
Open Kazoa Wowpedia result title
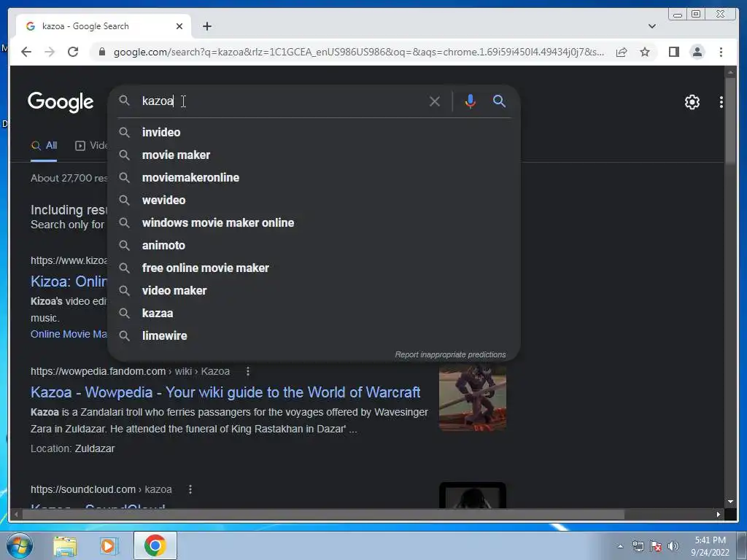coord(225,392)
